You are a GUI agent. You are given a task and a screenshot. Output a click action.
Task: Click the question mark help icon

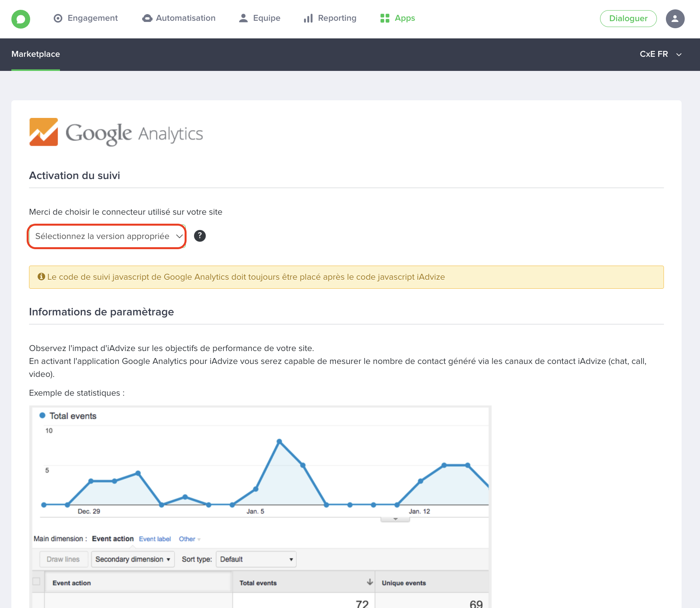pos(200,236)
